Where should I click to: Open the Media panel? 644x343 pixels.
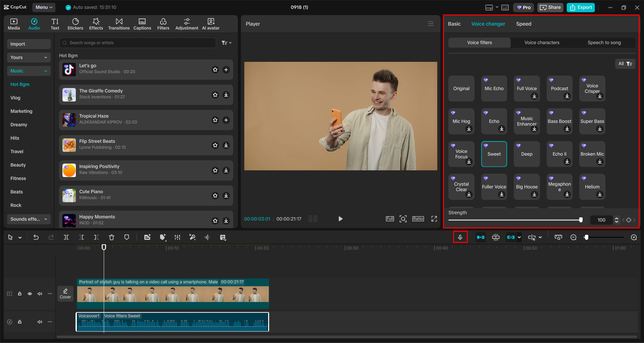pos(14,24)
